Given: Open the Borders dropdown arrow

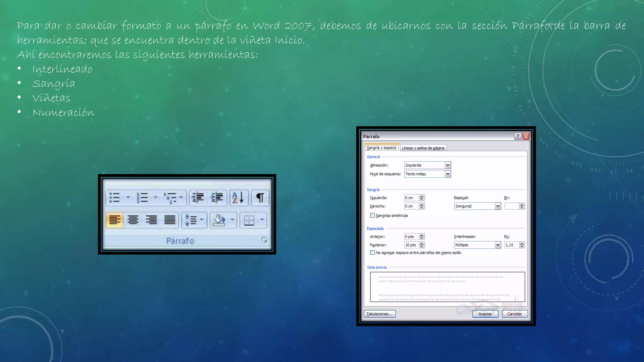Looking at the screenshot, I should click(x=262, y=220).
